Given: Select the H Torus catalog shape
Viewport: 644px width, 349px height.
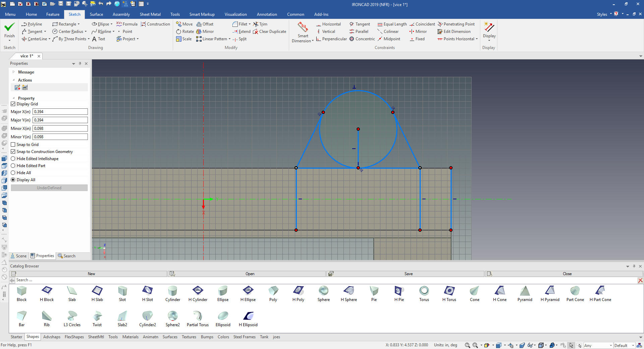Looking at the screenshot, I should 449,293.
